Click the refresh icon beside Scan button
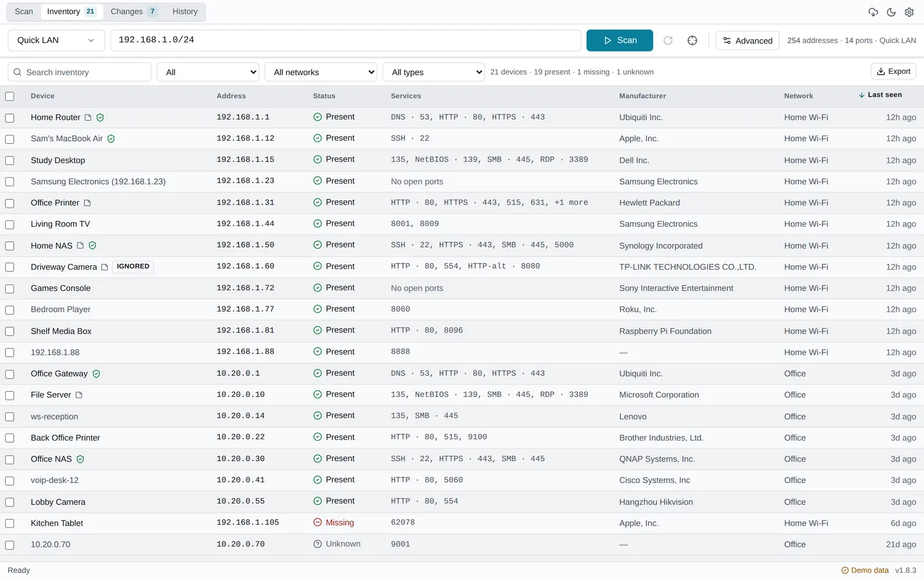924x578 pixels. tap(668, 40)
